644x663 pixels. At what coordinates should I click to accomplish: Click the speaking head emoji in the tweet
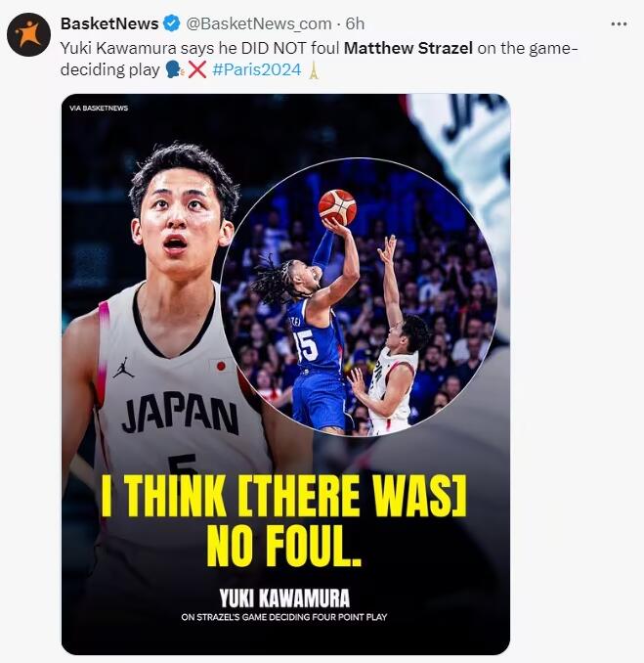pos(175,70)
